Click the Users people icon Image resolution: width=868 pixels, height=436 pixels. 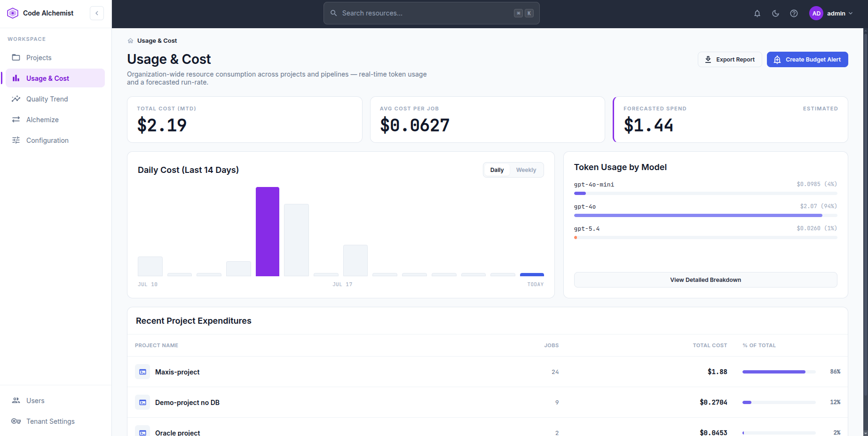[x=16, y=400]
